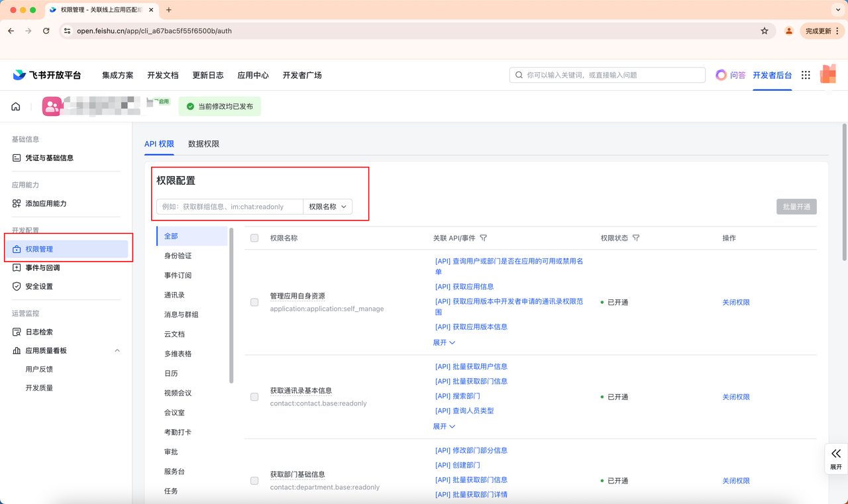Viewport: 848px width, 504px height.
Task: Click the 飞书开放平台 logo
Action: [46, 76]
